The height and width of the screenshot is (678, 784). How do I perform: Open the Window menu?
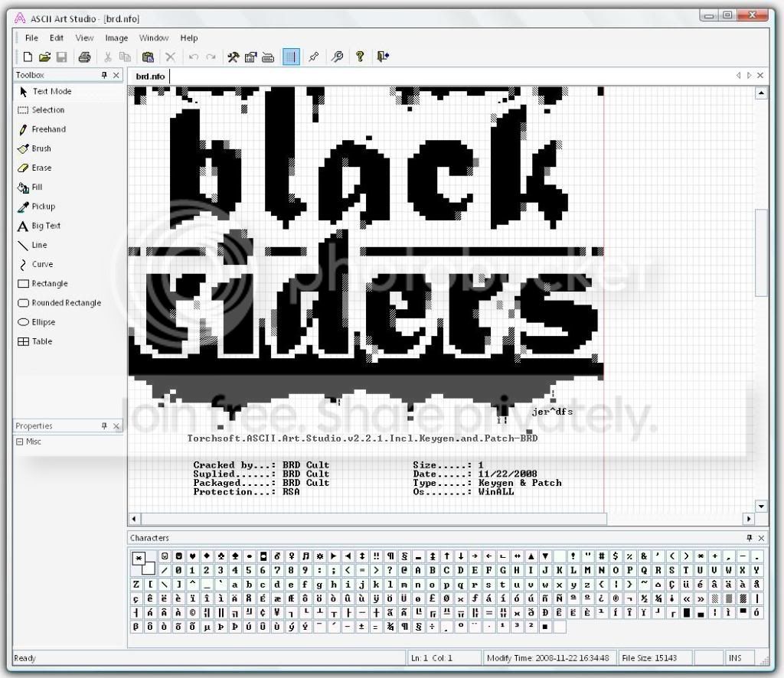tap(154, 38)
